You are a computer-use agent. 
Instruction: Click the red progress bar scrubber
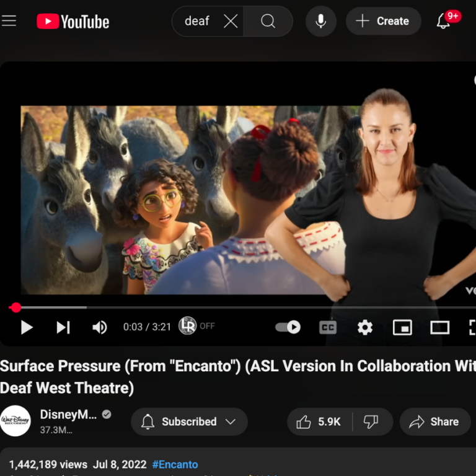click(15, 307)
